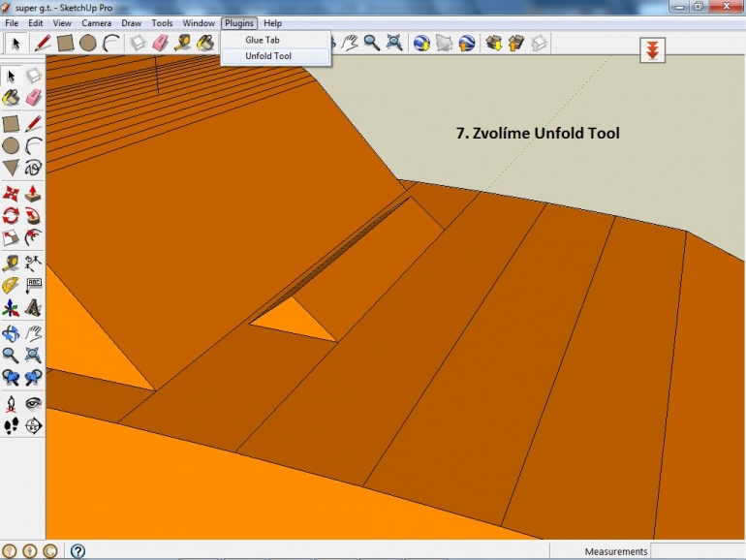Click the red double-arrow plugin button

coord(652,50)
